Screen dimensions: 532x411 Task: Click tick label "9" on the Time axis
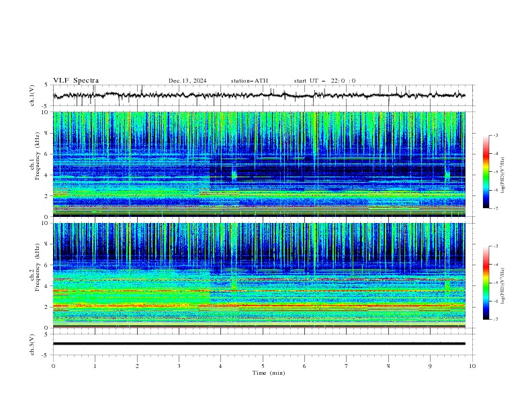pyautogui.click(x=430, y=366)
